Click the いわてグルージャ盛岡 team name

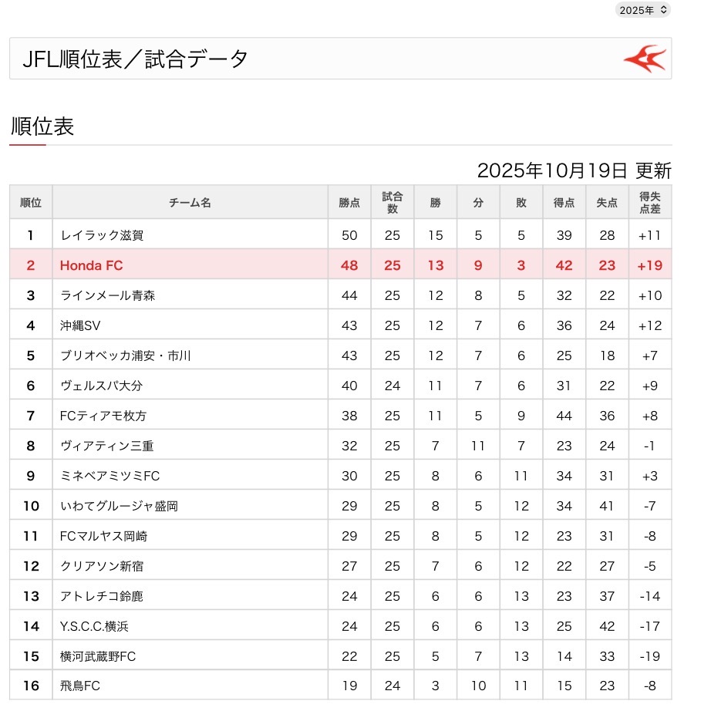[119, 506]
